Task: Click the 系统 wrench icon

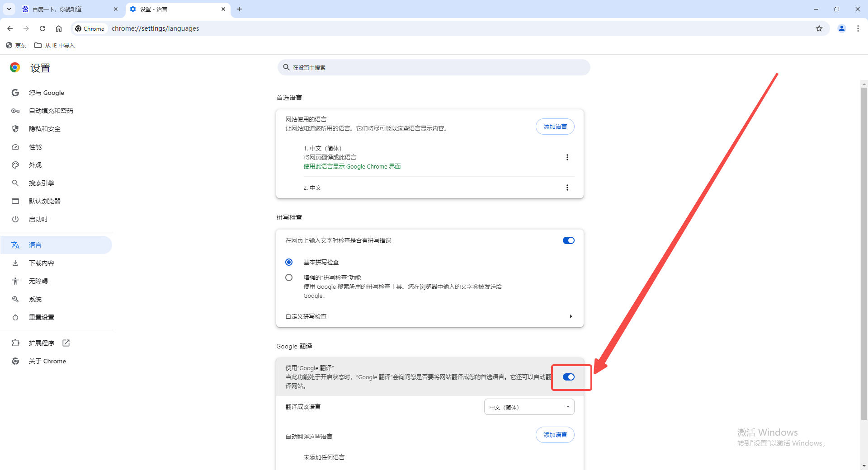Action: (x=15, y=299)
